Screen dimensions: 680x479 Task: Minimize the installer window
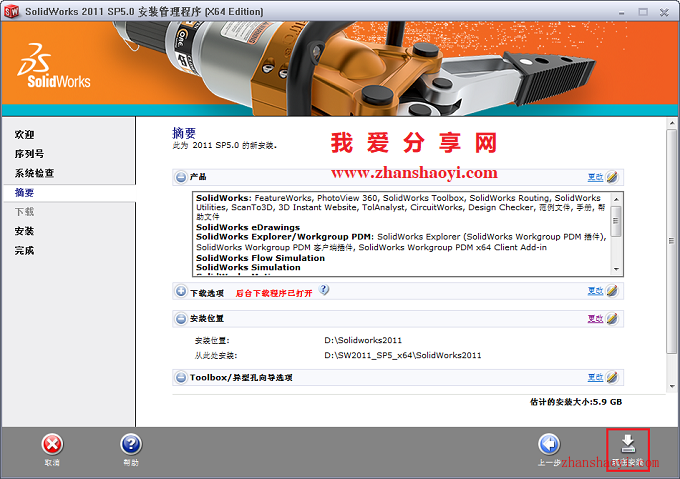tap(622, 12)
